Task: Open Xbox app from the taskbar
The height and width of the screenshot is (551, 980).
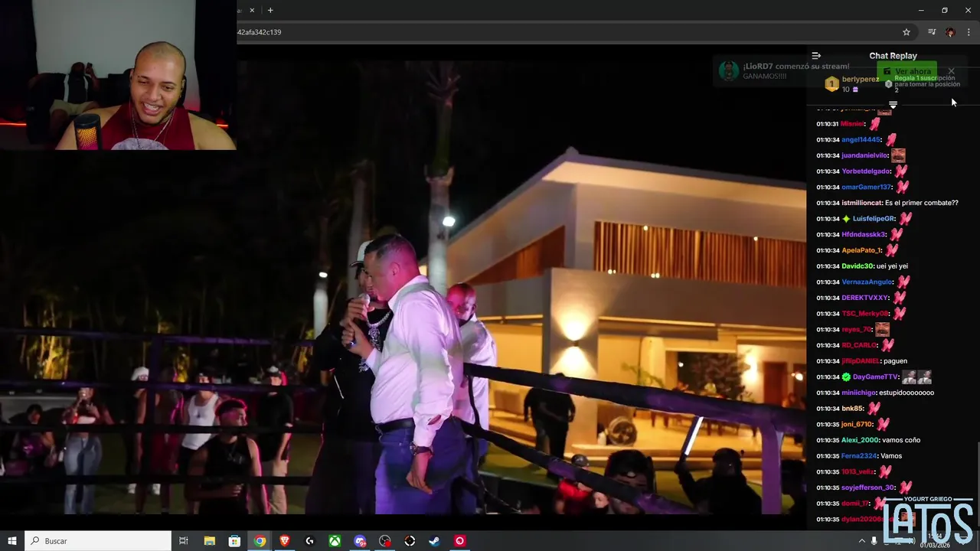Action: coord(335,541)
